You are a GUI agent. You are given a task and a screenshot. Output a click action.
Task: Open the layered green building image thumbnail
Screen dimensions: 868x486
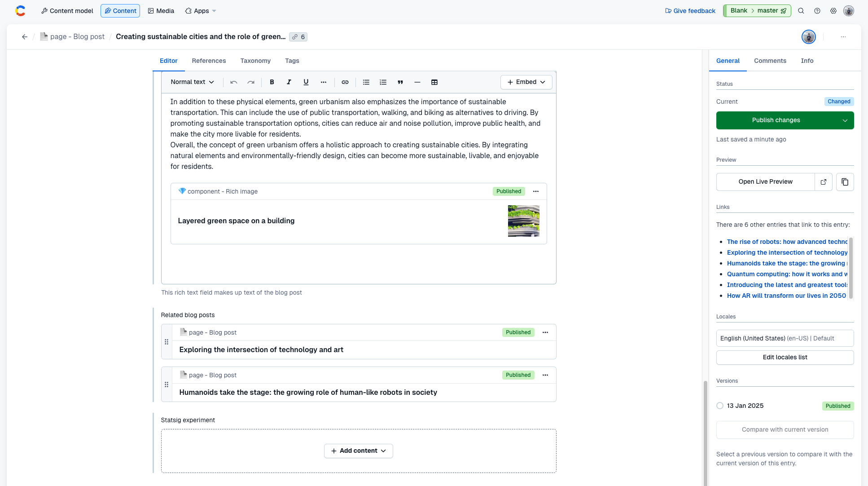tap(523, 221)
